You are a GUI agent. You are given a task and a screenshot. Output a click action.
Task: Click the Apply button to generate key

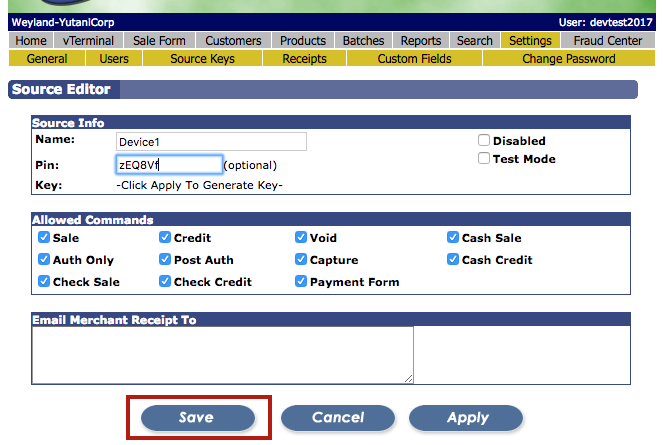(x=466, y=418)
